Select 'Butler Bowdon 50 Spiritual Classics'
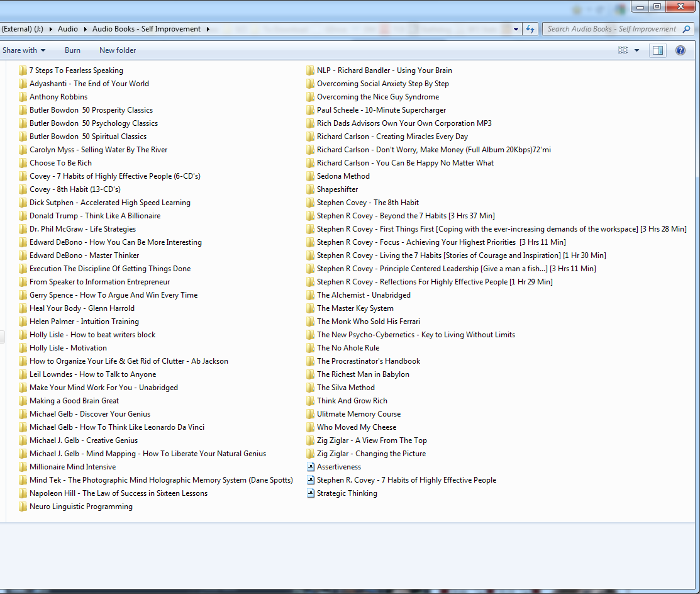700x594 pixels. [88, 137]
